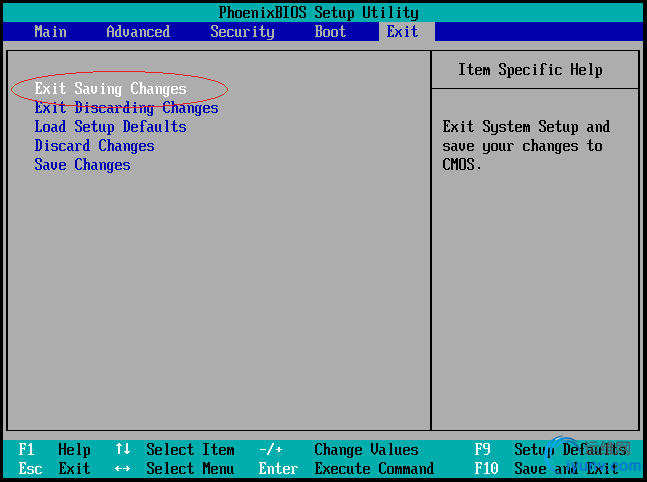The width and height of the screenshot is (647, 482).
Task: Open the Main menu tab
Action: (50, 32)
